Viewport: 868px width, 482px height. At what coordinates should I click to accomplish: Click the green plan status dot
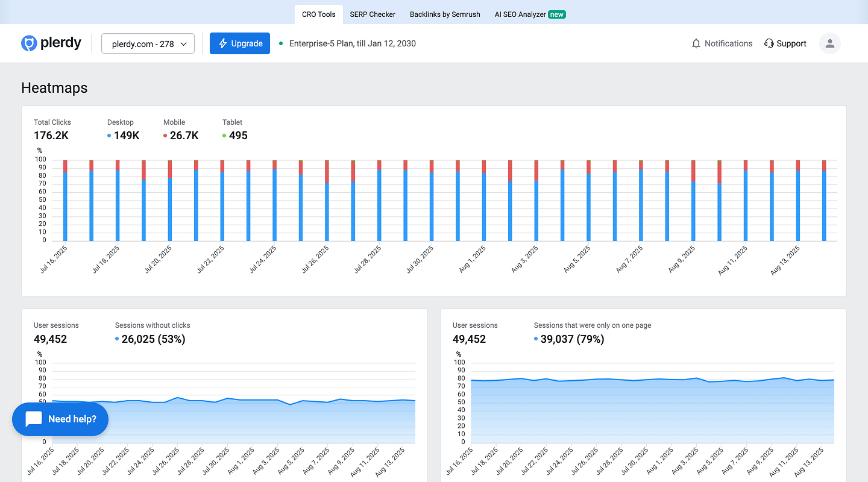(x=281, y=43)
